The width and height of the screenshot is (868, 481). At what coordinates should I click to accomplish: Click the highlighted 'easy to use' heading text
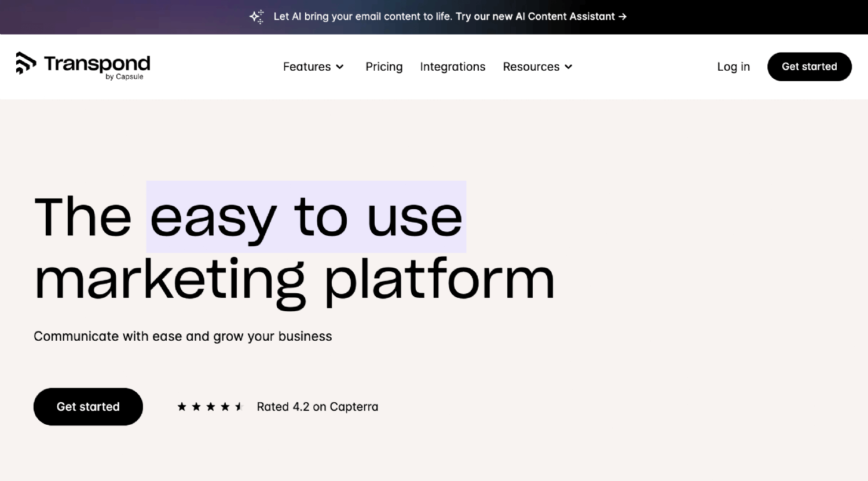pos(306,217)
